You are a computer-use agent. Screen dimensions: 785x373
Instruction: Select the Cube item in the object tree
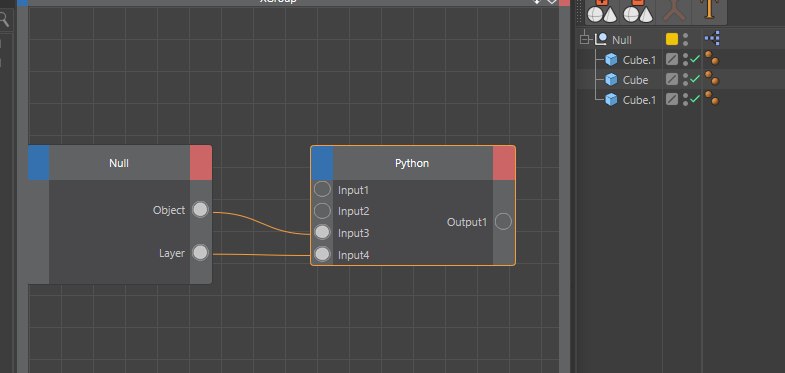pyautogui.click(x=635, y=80)
